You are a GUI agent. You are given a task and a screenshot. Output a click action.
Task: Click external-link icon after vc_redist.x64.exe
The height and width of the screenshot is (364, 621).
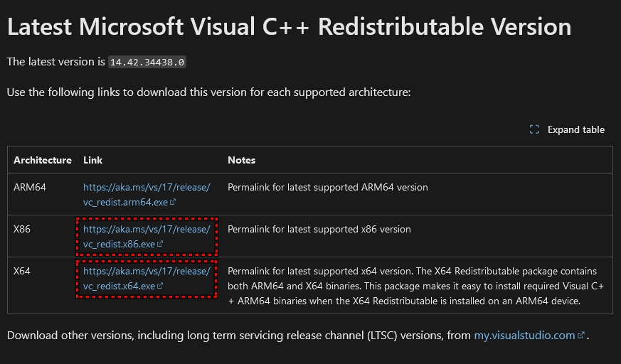160,287
